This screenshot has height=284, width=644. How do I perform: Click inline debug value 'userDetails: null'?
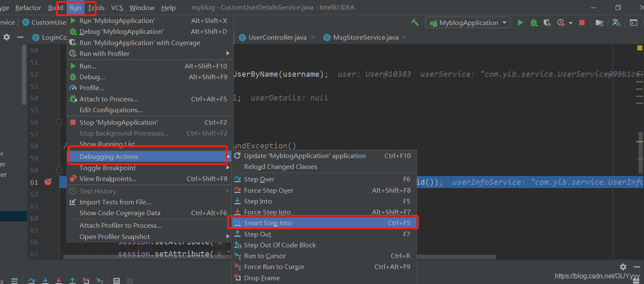coord(289,98)
